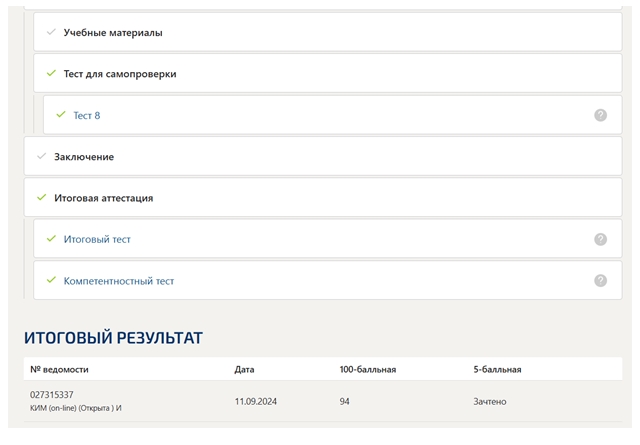Open the Итоговый тест link
Viewport: 640px width, 445px height.
(97, 239)
